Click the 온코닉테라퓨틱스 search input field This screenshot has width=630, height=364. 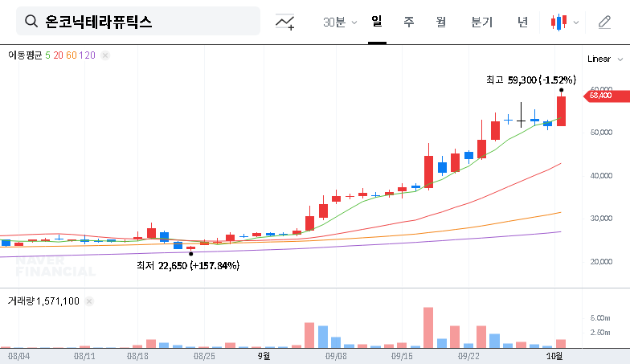click(x=145, y=22)
